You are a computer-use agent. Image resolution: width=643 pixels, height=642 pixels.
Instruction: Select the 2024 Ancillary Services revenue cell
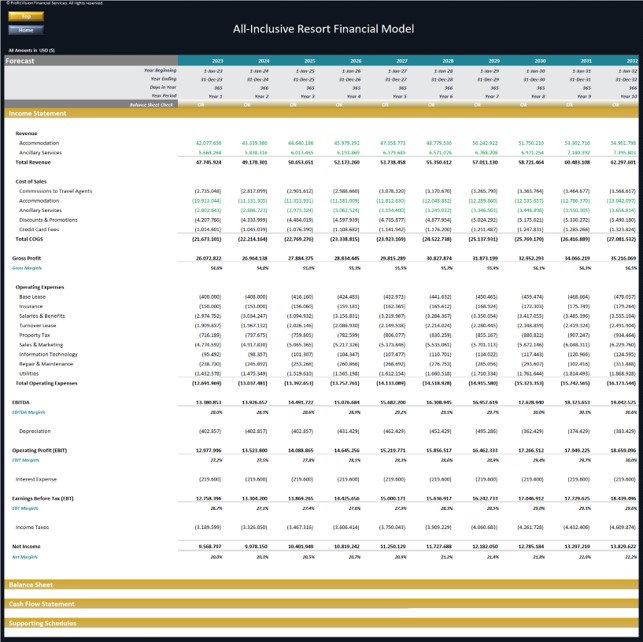(x=255, y=153)
